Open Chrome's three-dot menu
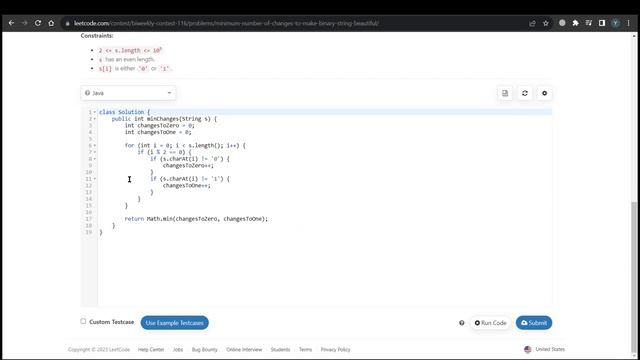This screenshot has width=640, height=360. [629, 23]
